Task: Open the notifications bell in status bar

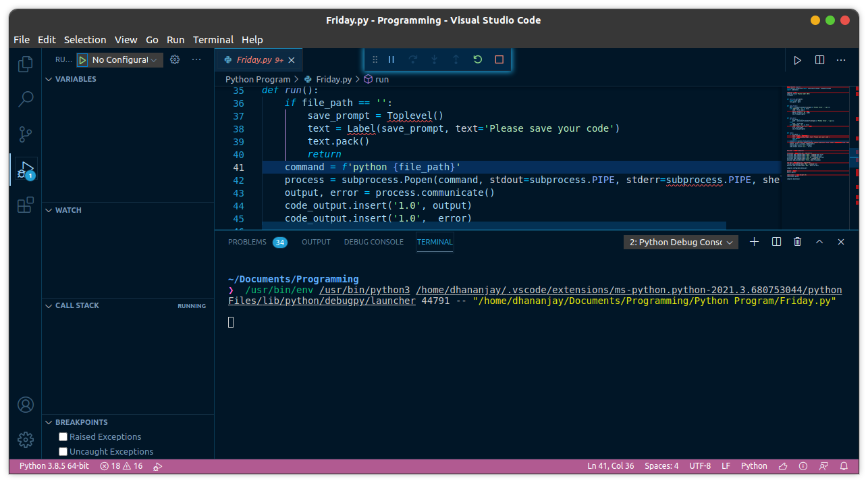Action: click(844, 466)
